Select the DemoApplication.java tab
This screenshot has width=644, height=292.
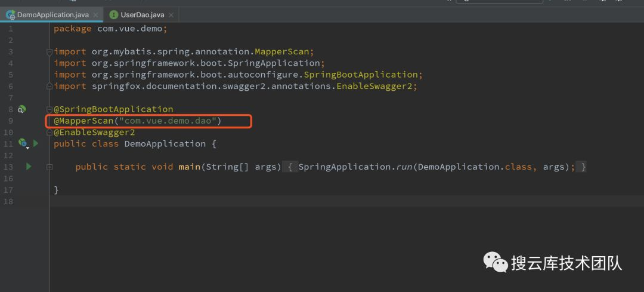point(52,14)
